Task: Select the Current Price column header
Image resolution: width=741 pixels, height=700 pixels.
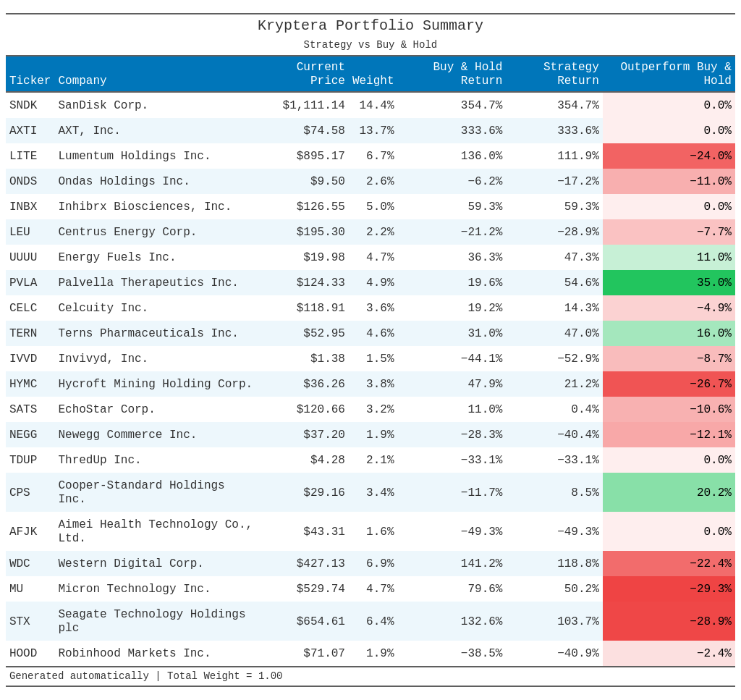Action: click(321, 74)
